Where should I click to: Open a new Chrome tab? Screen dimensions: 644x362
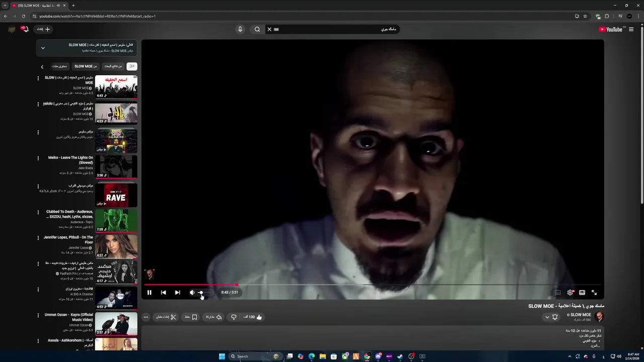(73, 6)
